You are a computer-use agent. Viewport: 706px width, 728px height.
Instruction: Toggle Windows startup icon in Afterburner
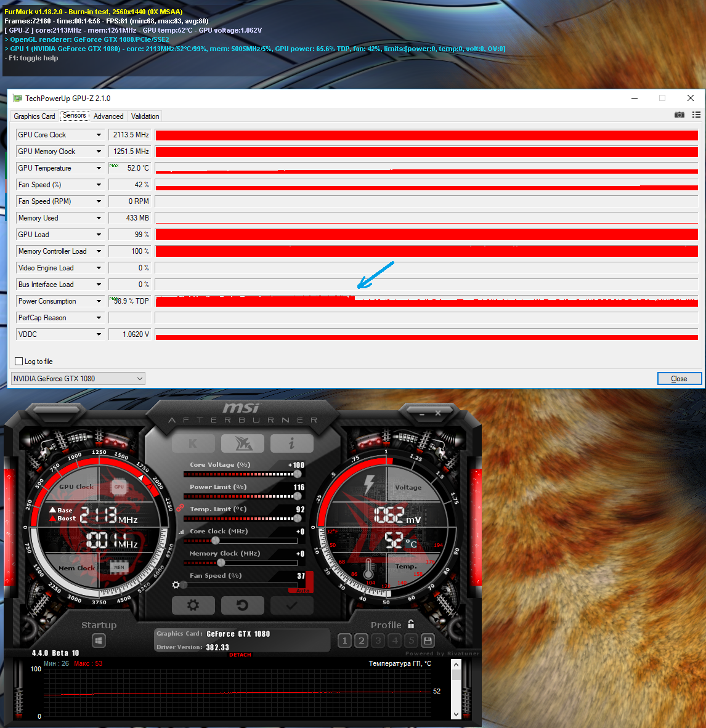99,641
